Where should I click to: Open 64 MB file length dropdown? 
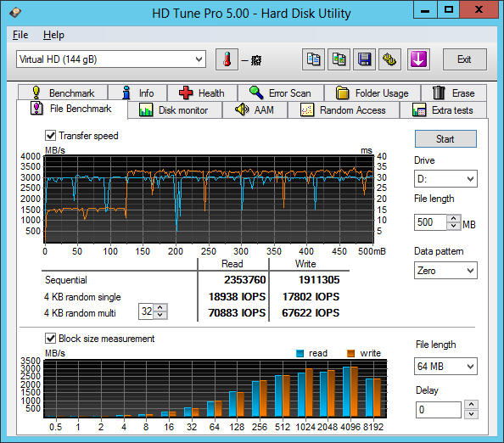point(470,366)
